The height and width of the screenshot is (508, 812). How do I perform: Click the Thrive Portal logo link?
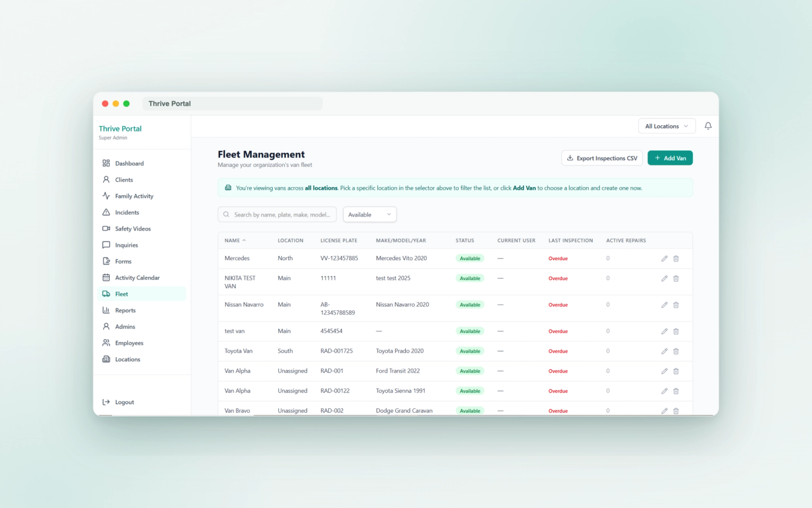pos(120,129)
